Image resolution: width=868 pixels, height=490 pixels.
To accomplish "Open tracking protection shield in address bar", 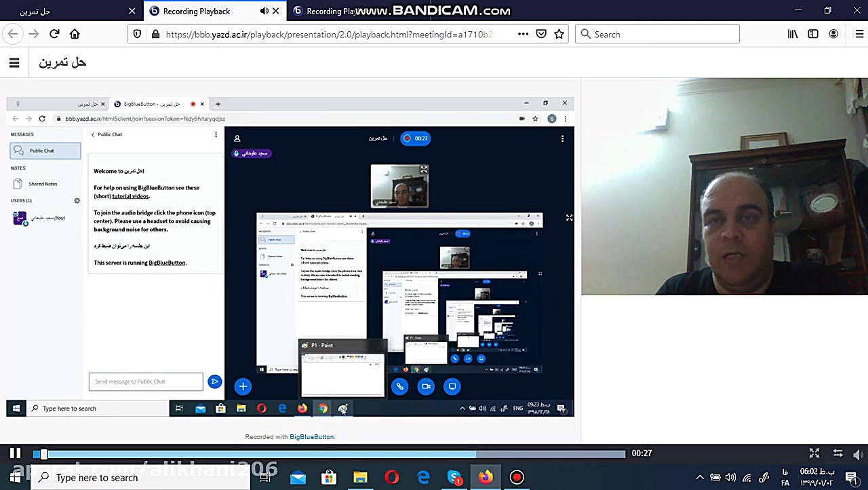I will point(138,34).
